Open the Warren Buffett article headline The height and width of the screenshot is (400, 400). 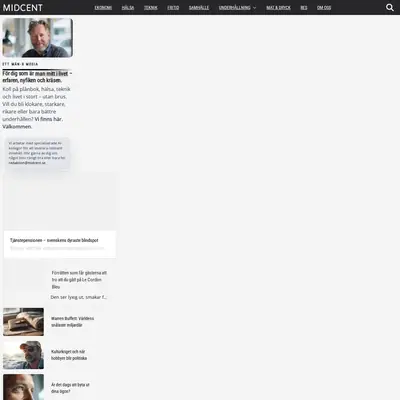point(72,322)
